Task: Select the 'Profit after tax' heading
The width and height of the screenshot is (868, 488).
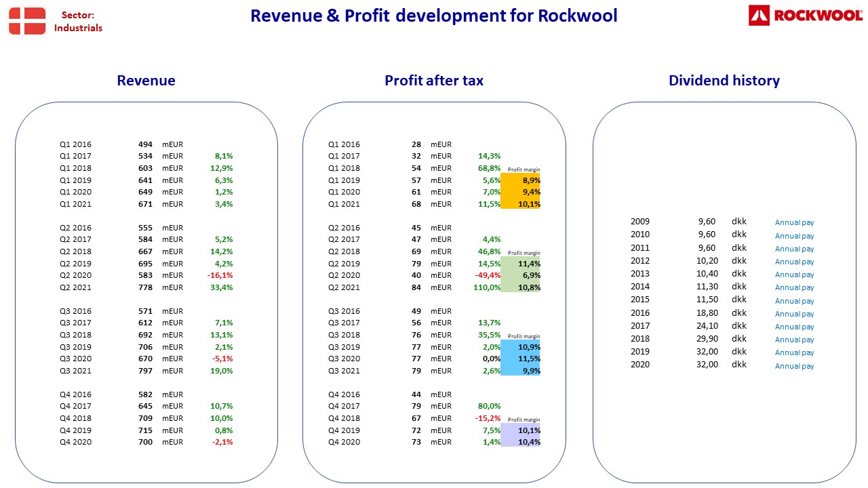Action: (434, 81)
